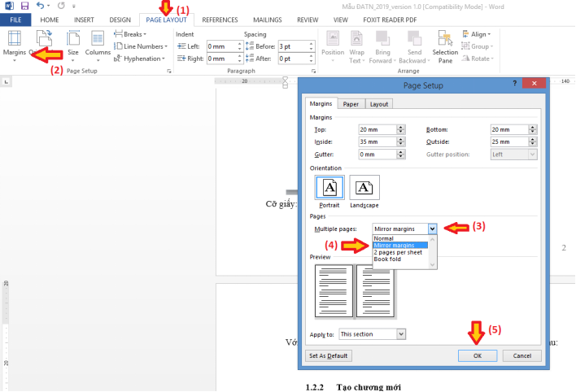Switch to the DESIGN tab
Viewport: 576px width, 392px height.
point(120,20)
